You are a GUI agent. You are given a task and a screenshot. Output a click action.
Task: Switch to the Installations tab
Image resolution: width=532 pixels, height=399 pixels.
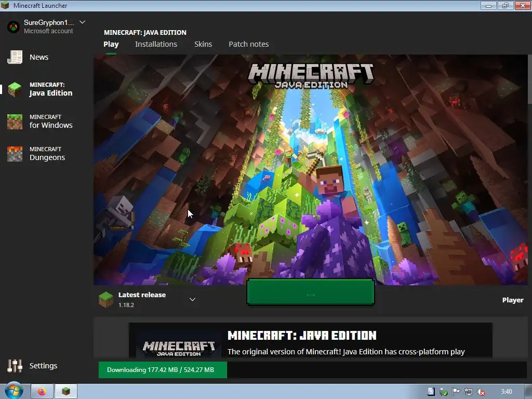pyautogui.click(x=156, y=44)
